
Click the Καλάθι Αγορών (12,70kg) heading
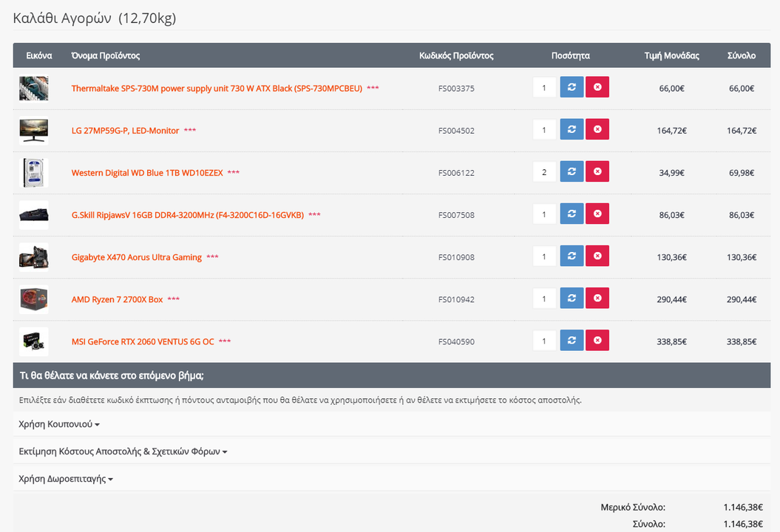point(95,18)
